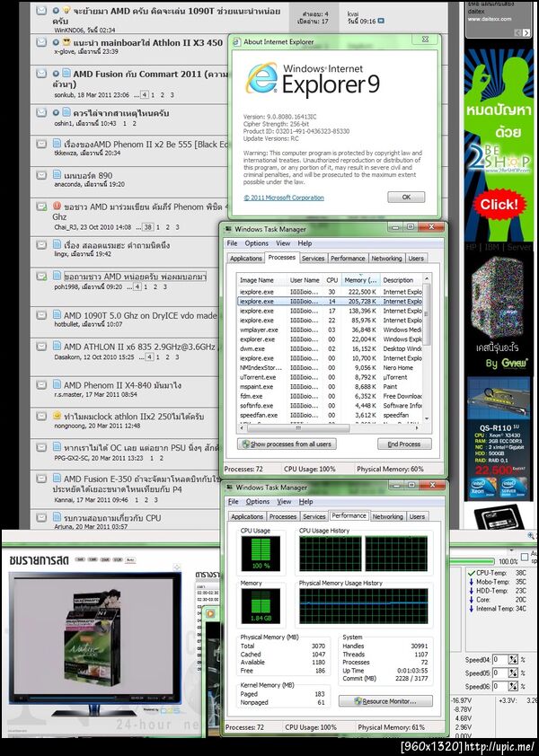Viewport: 539px width, 756px height.
Task: Open Options menu in upper Task Manager
Action: (x=256, y=243)
